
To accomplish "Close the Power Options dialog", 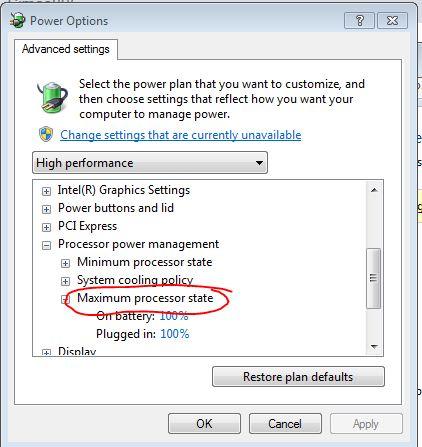I will tap(392, 21).
